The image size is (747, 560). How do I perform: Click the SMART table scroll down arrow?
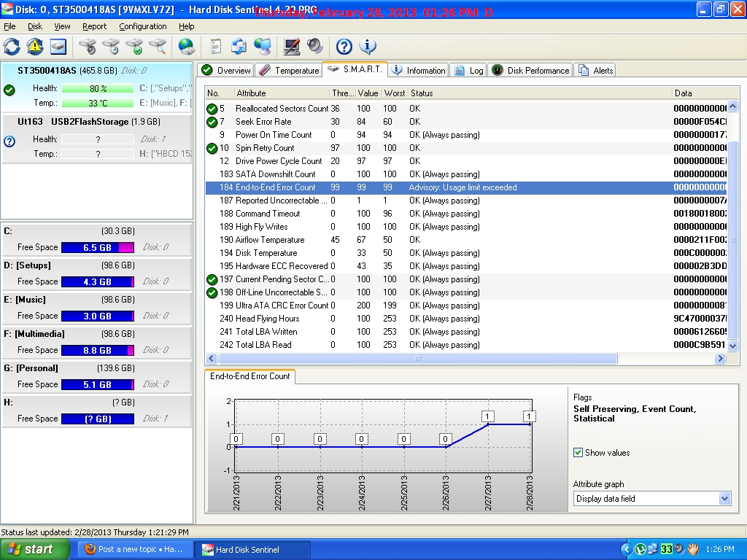point(732,346)
